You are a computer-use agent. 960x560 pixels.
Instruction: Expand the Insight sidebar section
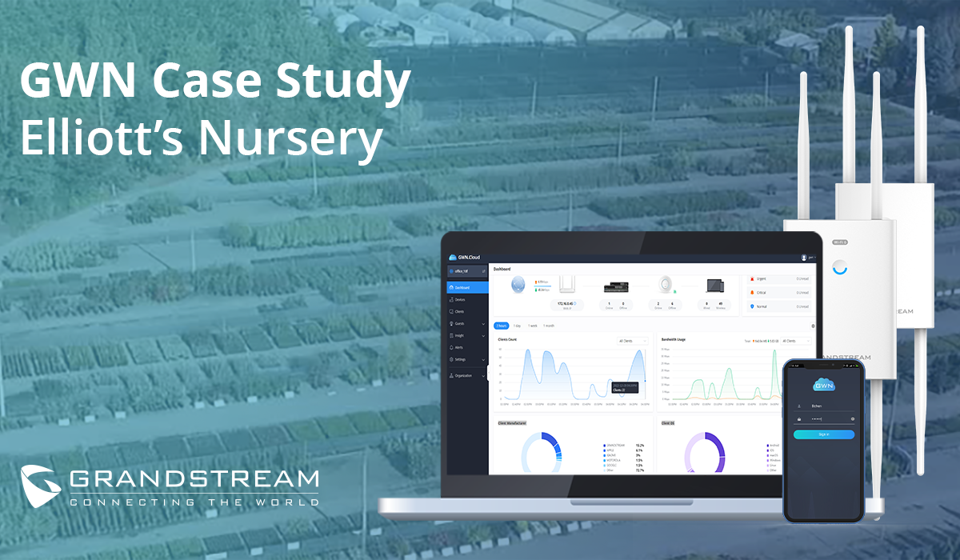pyautogui.click(x=467, y=336)
